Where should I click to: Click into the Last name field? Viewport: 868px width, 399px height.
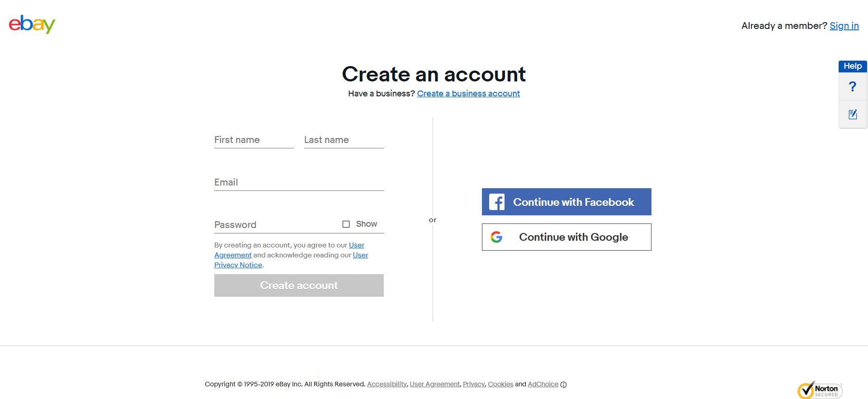tap(344, 140)
